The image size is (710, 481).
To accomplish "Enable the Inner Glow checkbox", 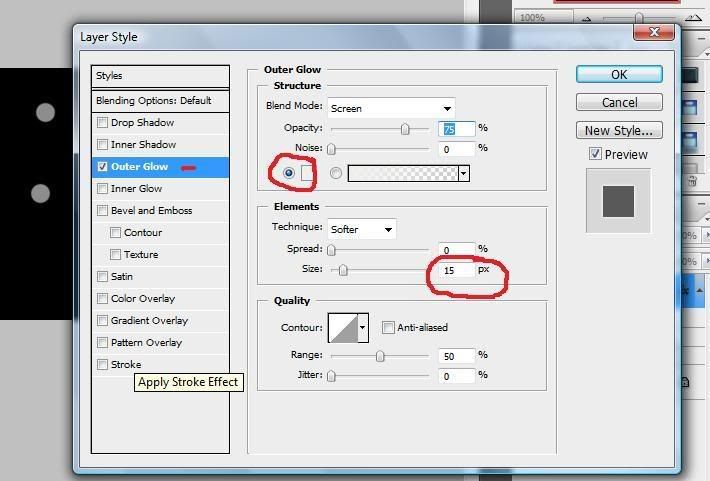I will tap(103, 188).
